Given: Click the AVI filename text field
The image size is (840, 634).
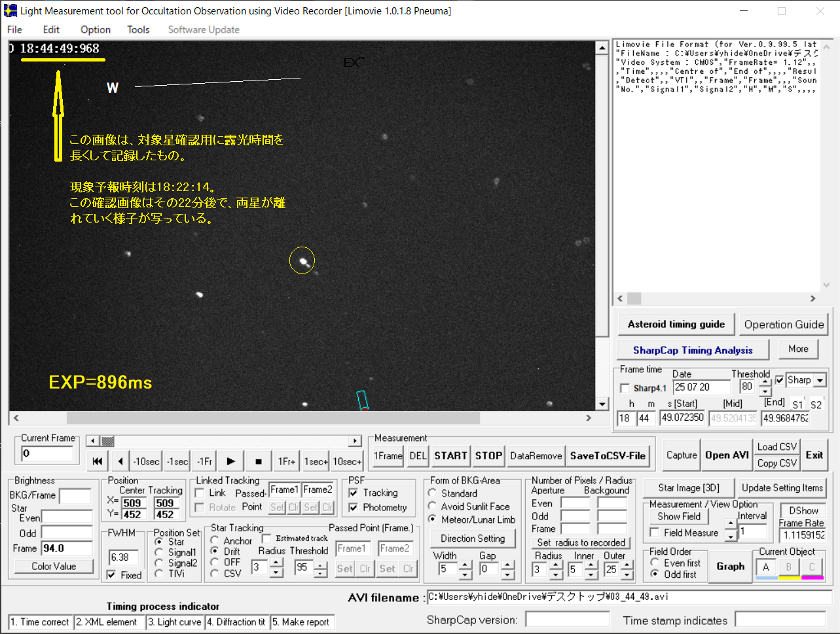Looking at the screenshot, I should [629, 597].
